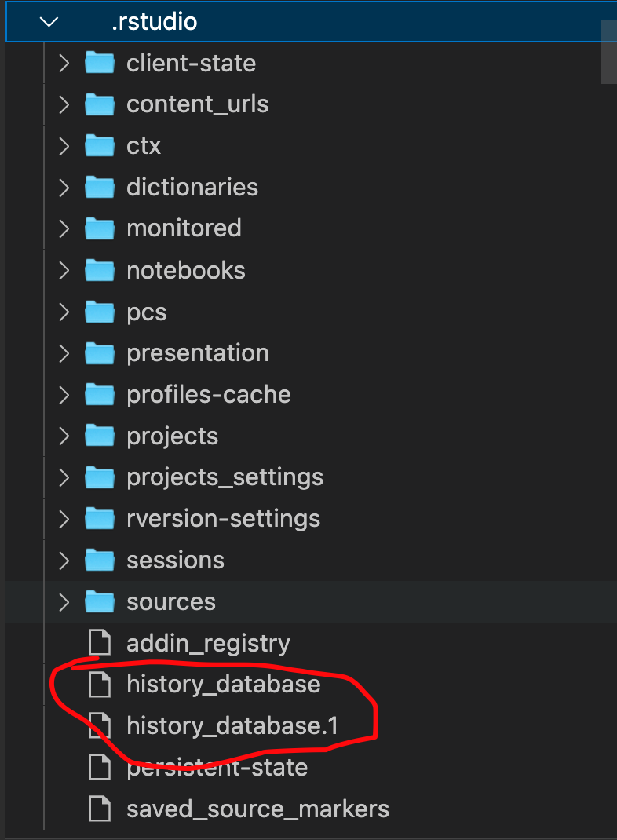
Task: Select the rversion-settings folder name
Action: [223, 519]
